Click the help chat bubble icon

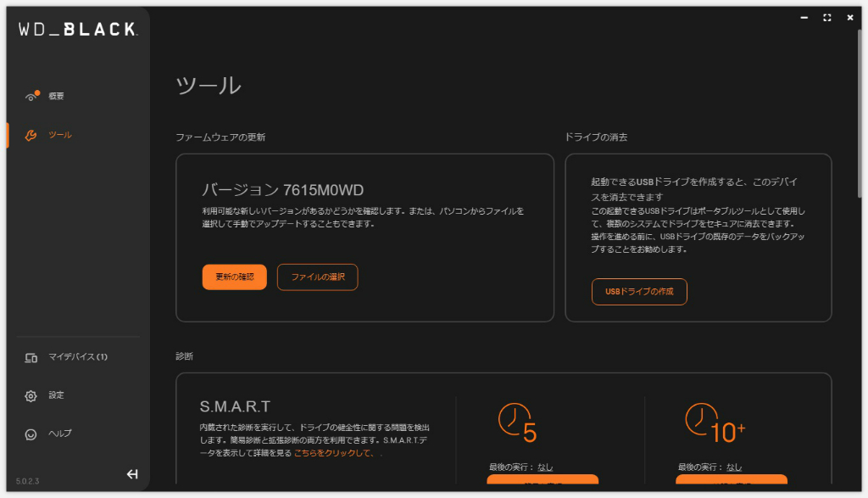coord(31,434)
